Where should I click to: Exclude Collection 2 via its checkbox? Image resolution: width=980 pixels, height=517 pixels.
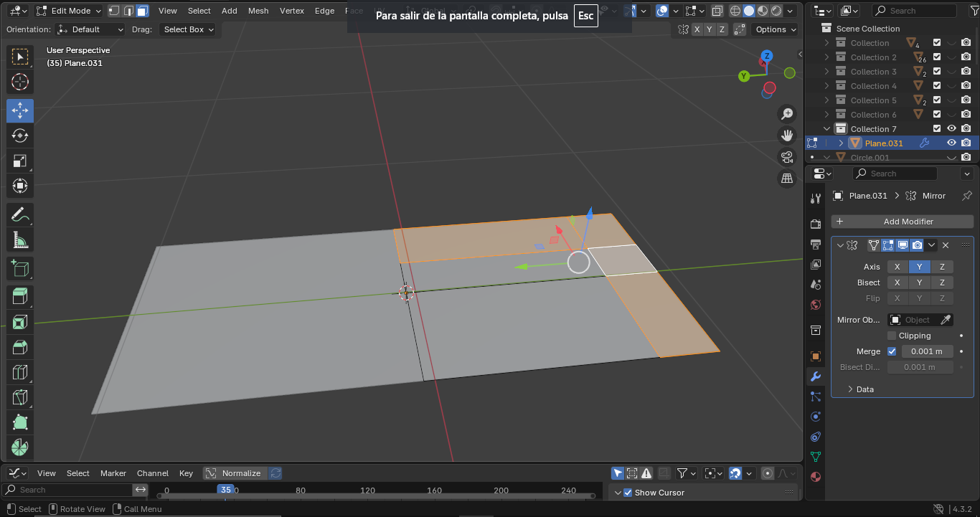point(937,57)
